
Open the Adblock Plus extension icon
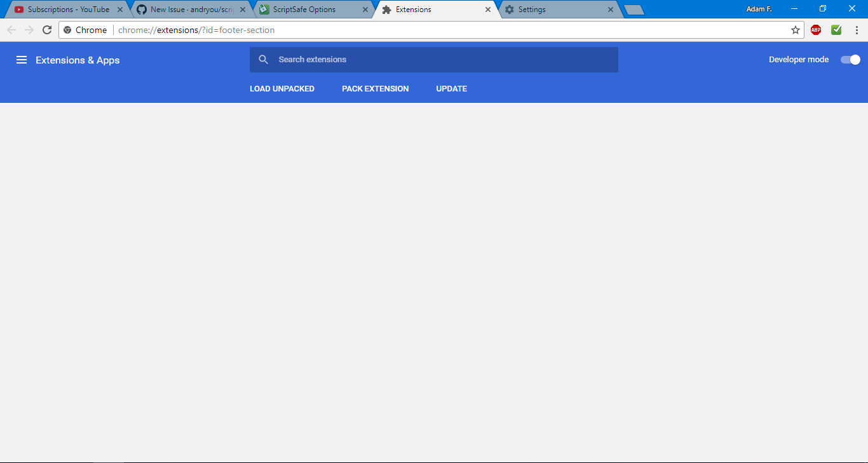click(x=816, y=30)
